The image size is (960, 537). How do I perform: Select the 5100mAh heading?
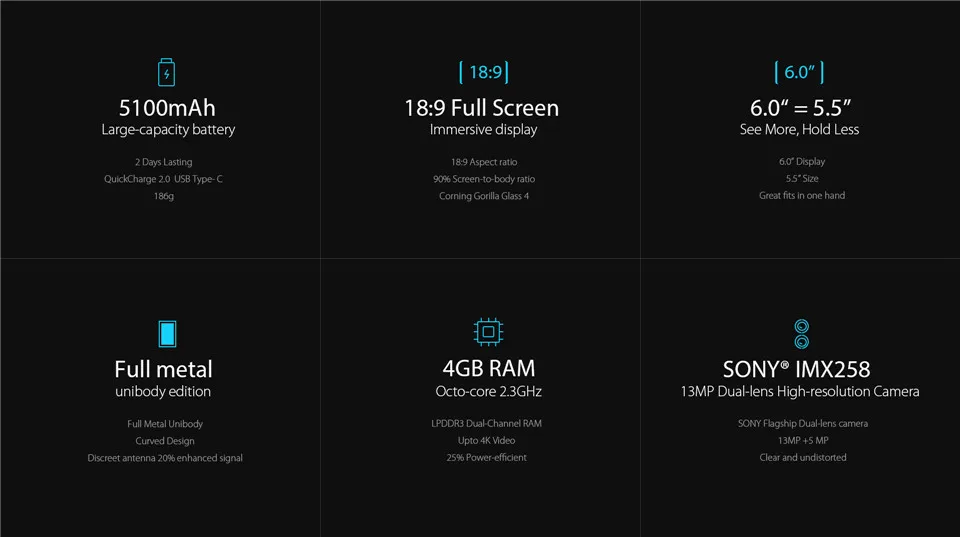click(167, 108)
